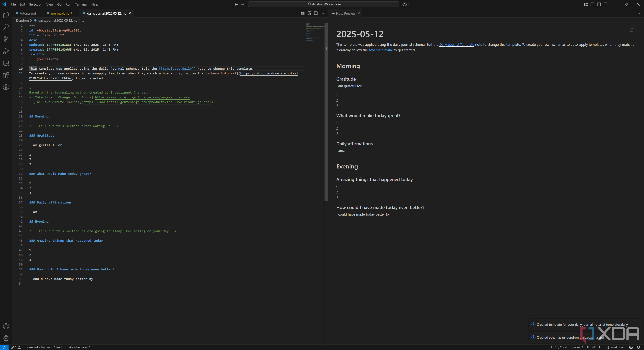Open the Source Control view
Image resolution: width=644 pixels, height=350 pixels.
6,39
